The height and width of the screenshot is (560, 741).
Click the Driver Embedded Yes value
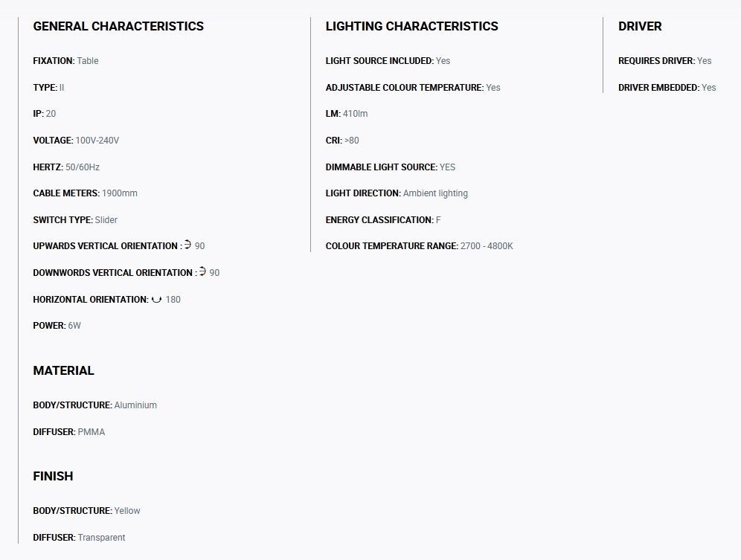tap(708, 88)
